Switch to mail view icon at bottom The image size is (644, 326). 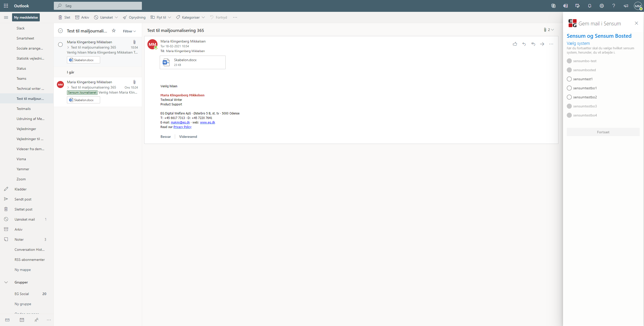click(7, 320)
